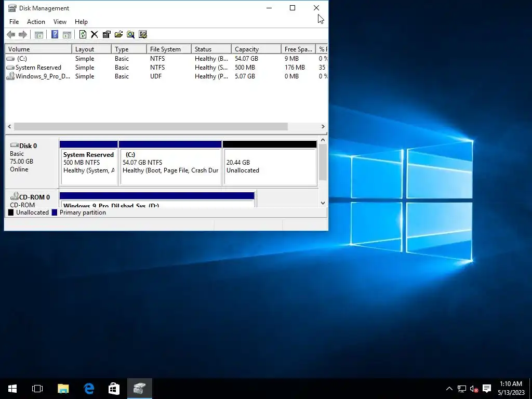This screenshot has height=399, width=532.
Task: Click the Forward arrow toolbar icon
Action: tap(23, 34)
